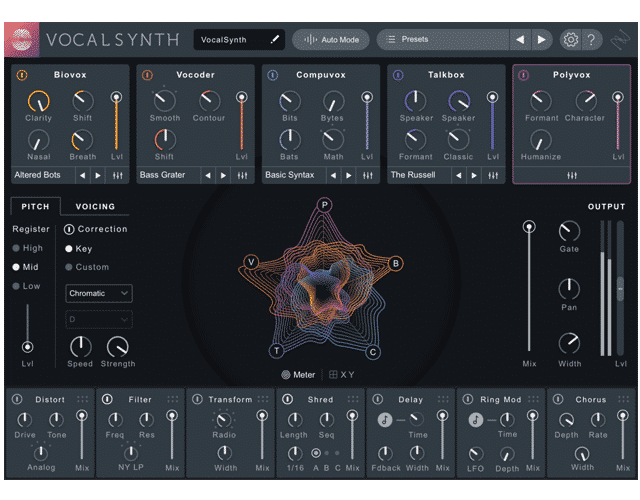The image size is (640, 500).
Task: Click the Auto Mode button
Action: point(331,40)
